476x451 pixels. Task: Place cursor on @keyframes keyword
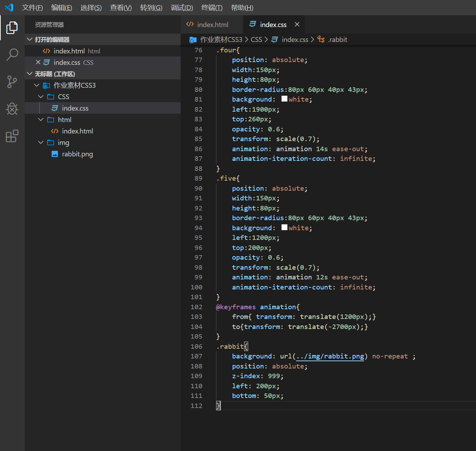[236, 307]
